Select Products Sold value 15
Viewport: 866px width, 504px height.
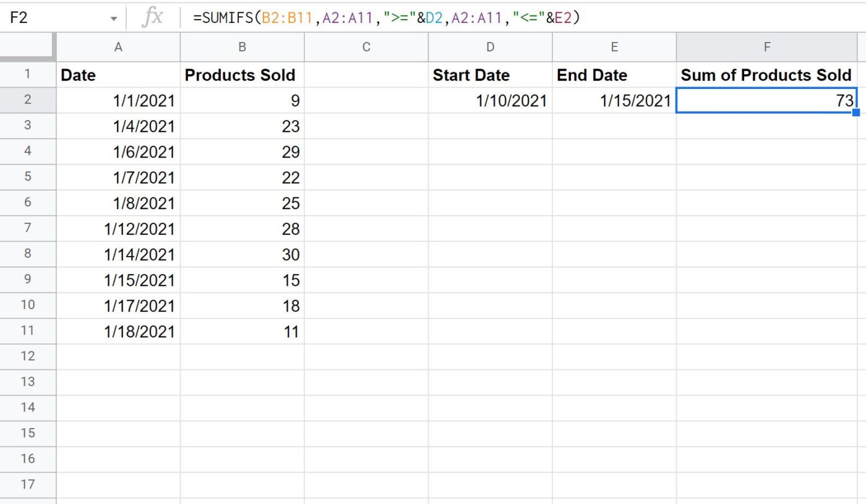tap(242, 280)
